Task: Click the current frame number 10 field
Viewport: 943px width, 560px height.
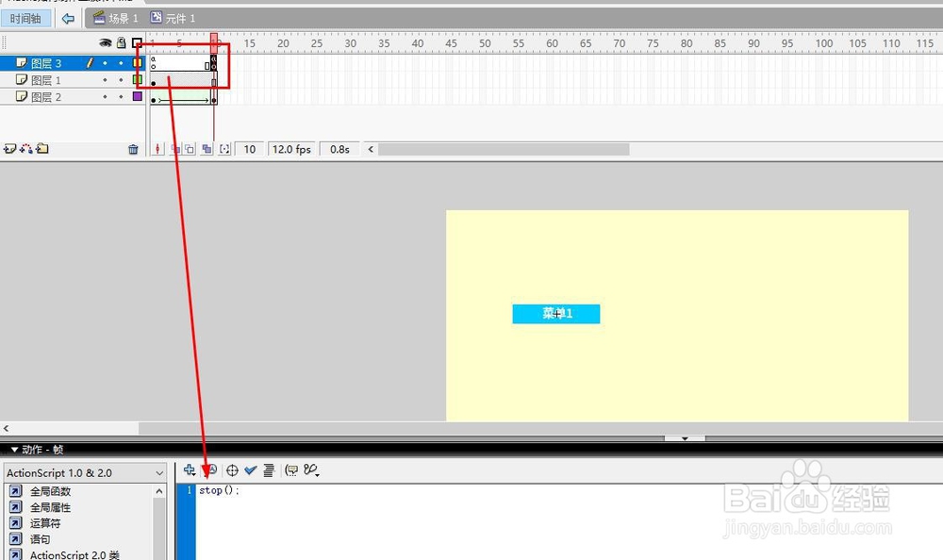Action: tap(250, 149)
